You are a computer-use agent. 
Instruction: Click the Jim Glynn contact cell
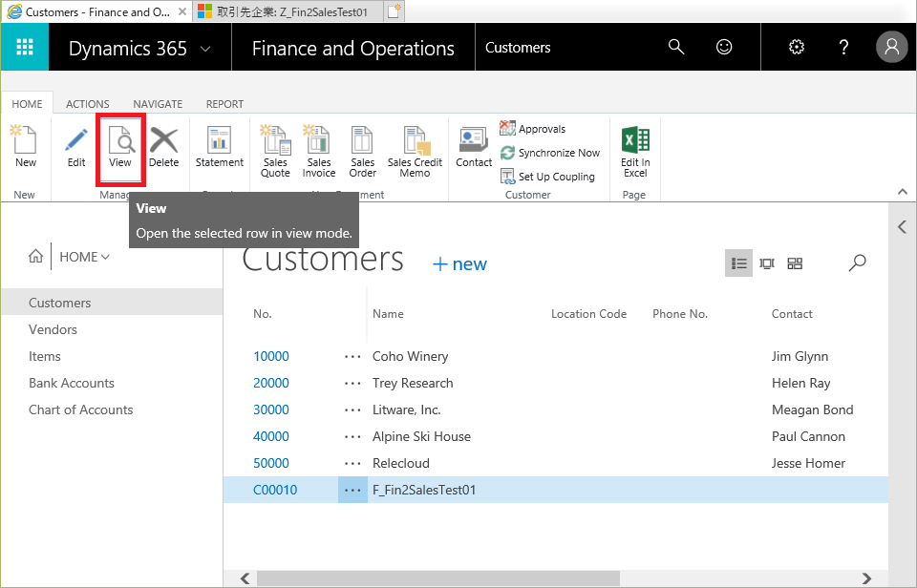click(x=800, y=356)
